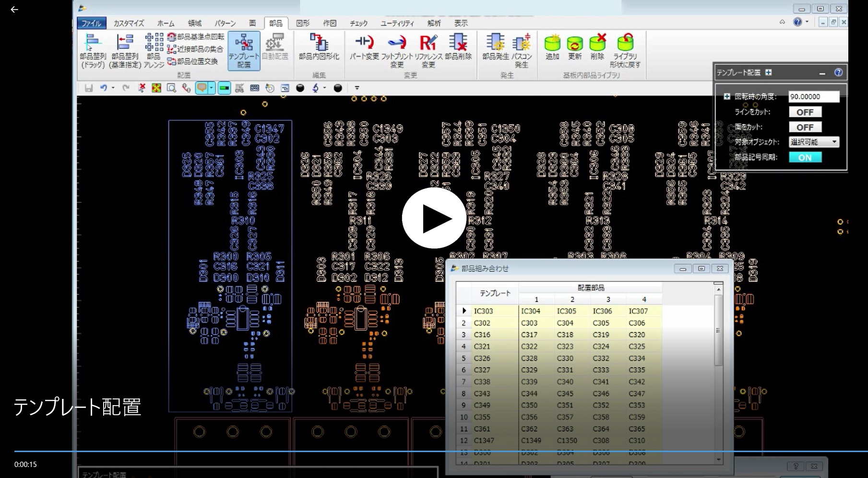Open the quick toolbar customize dropdown arrow

pos(357,88)
